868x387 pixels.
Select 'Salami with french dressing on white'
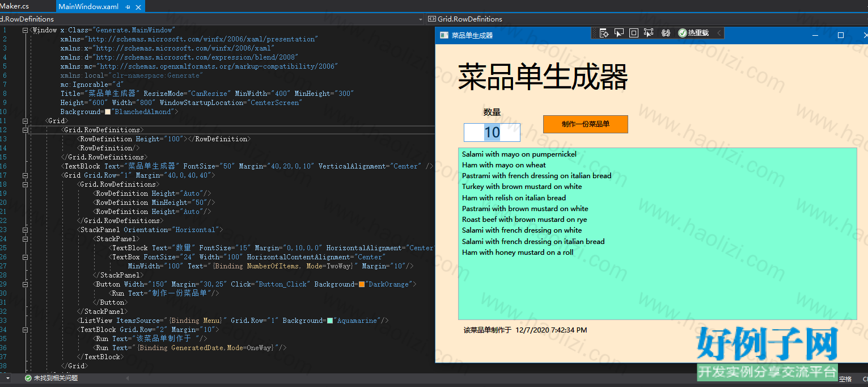pyautogui.click(x=522, y=230)
